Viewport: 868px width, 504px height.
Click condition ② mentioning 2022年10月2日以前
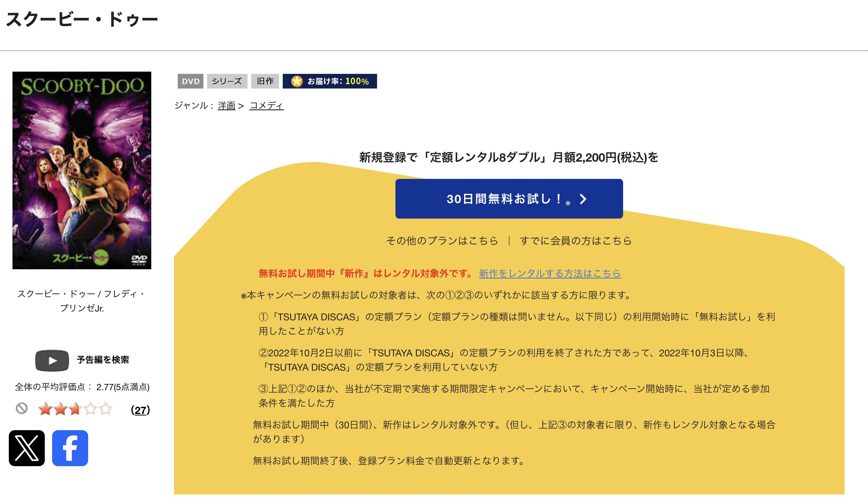504,360
